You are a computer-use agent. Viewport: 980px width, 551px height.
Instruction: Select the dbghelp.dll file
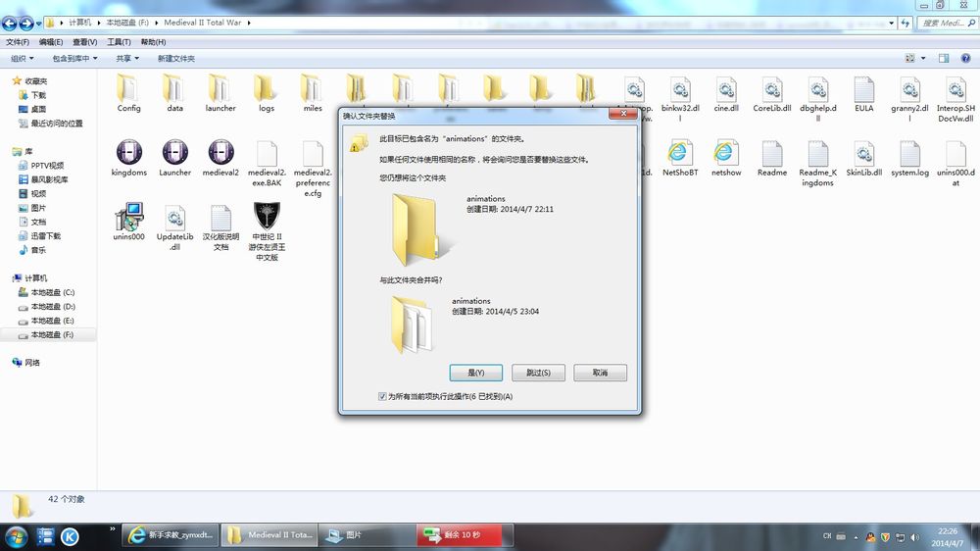[817, 99]
